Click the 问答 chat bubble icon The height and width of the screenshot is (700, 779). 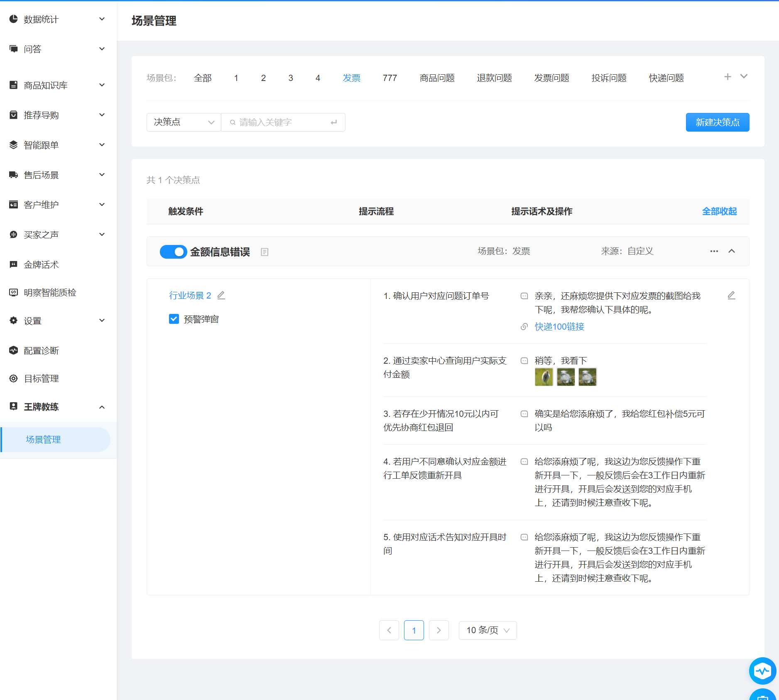[14, 49]
